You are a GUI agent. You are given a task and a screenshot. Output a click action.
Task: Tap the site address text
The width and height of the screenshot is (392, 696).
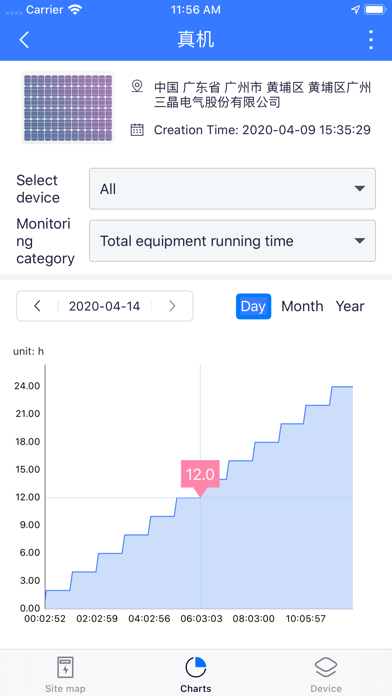click(x=262, y=95)
